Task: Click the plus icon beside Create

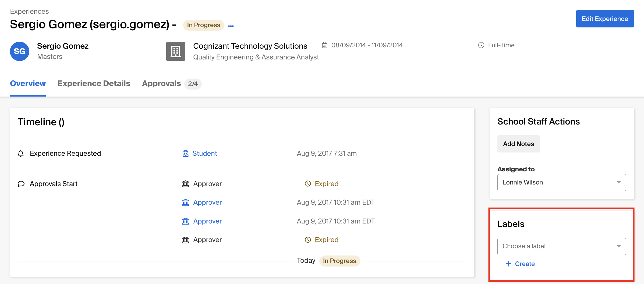Action: coord(508,264)
